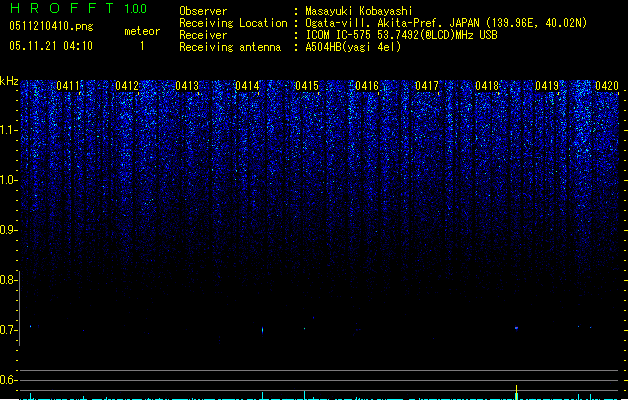Image resolution: width=629 pixels, height=400 pixels.
Task: Click the 0.7 kHz axis label
Action: tap(8, 330)
